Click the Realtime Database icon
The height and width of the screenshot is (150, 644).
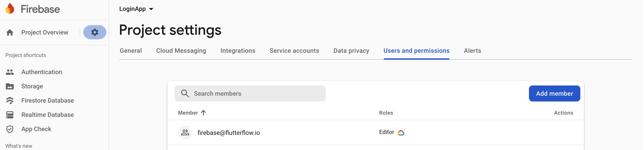[x=10, y=115]
